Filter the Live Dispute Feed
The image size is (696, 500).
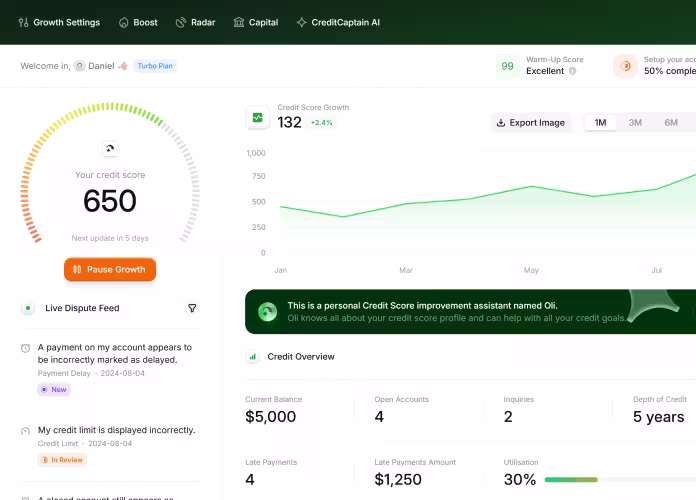pyautogui.click(x=193, y=308)
